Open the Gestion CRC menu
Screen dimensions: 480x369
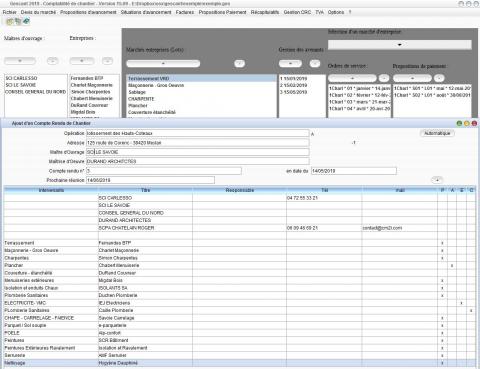click(297, 12)
